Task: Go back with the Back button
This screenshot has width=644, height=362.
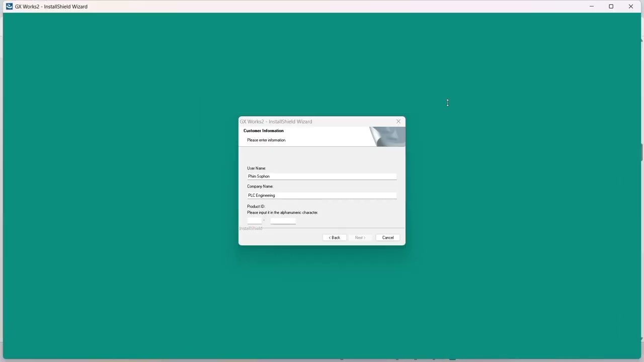Action: click(x=335, y=238)
